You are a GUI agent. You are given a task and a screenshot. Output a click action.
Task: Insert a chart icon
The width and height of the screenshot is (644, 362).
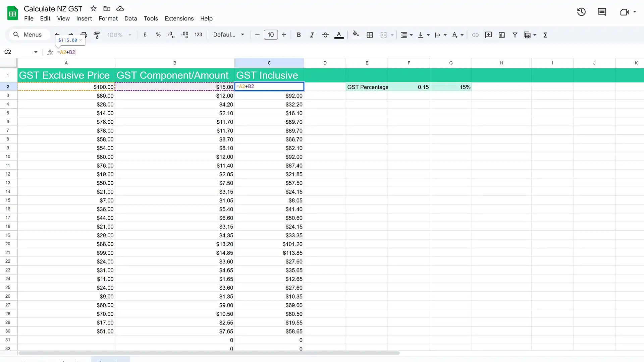coord(502,35)
